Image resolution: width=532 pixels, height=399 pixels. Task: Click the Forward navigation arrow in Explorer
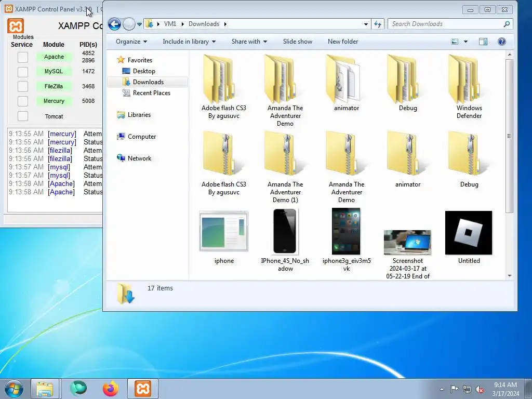(129, 24)
